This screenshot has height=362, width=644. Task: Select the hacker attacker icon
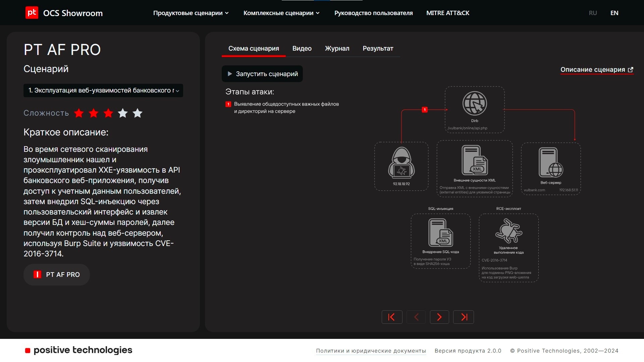tap(401, 163)
